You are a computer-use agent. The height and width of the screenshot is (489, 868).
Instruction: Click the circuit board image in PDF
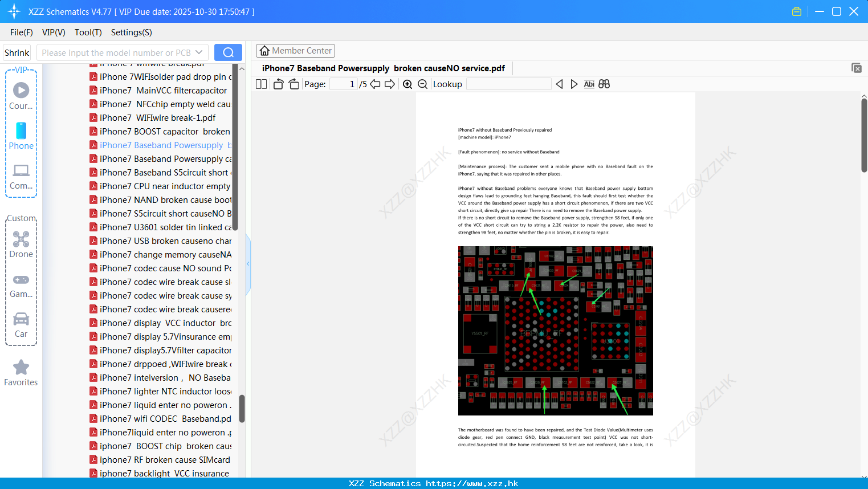pos(556,331)
